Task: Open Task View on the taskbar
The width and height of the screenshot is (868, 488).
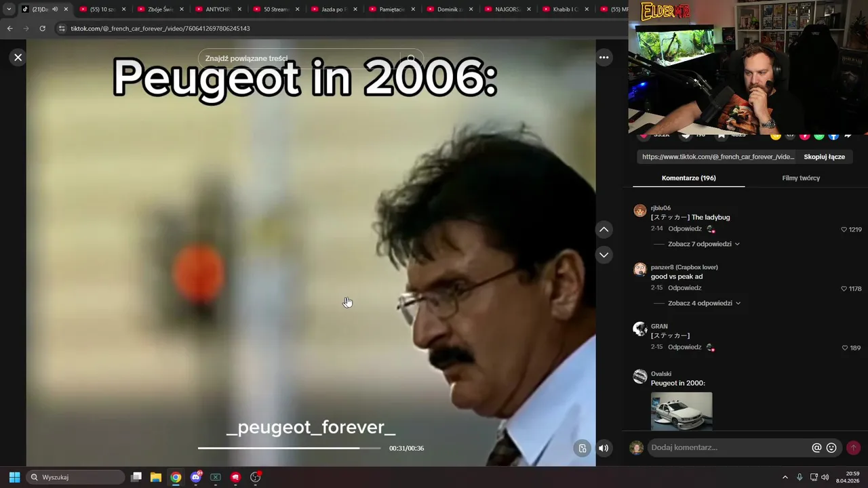Action: tap(136, 477)
